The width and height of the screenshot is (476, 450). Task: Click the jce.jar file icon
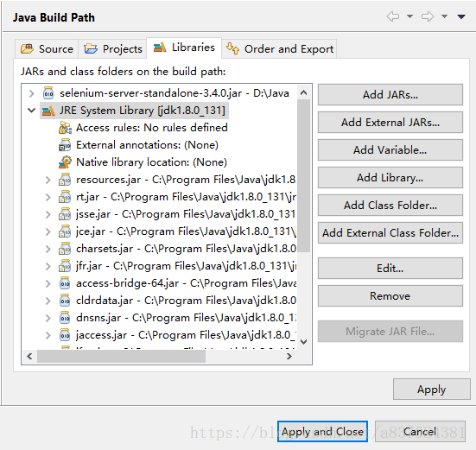pyautogui.click(x=65, y=231)
